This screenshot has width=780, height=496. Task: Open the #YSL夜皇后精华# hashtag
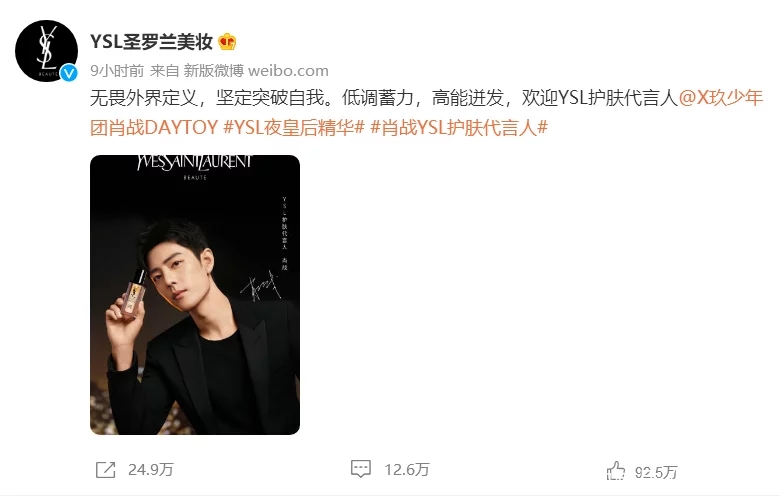(294, 128)
